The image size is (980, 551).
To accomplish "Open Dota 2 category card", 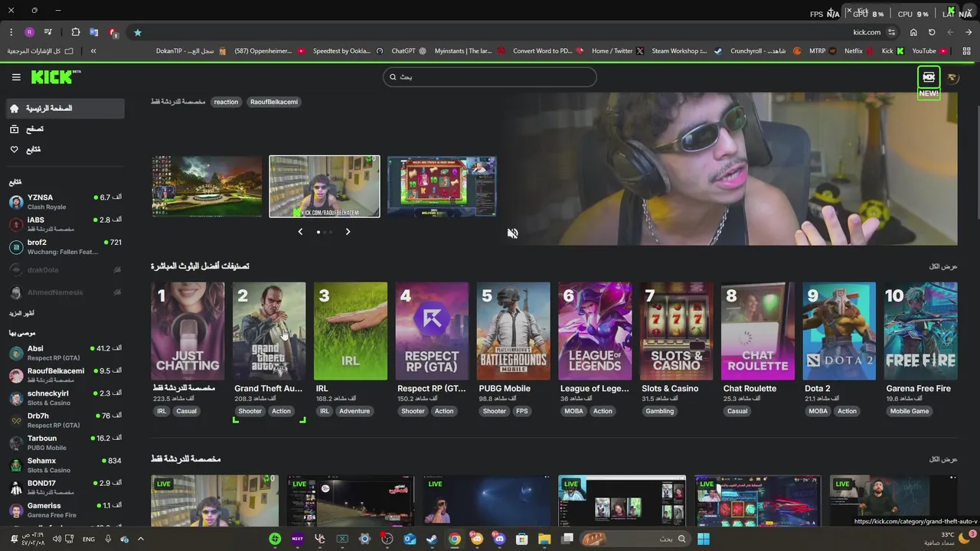I will [839, 331].
